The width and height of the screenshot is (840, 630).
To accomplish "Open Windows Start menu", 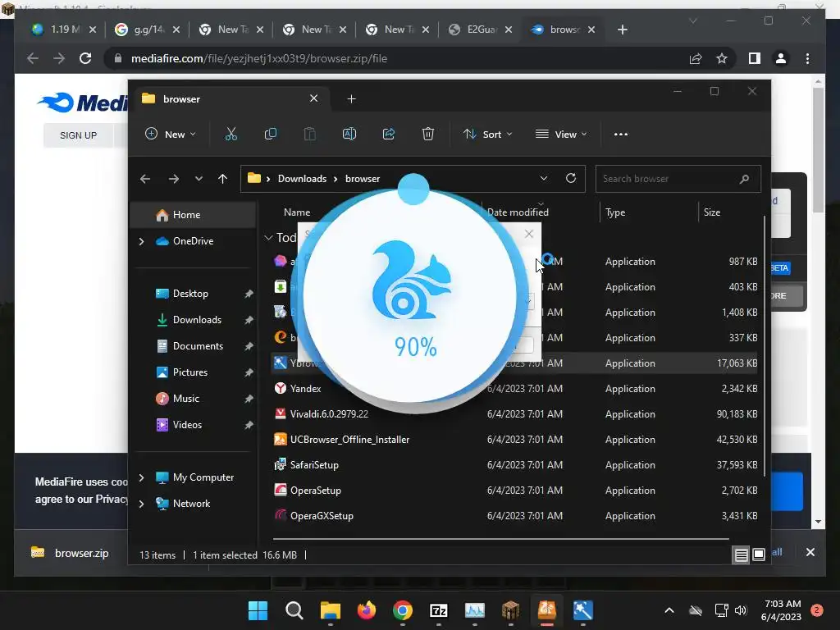I will click(258, 610).
